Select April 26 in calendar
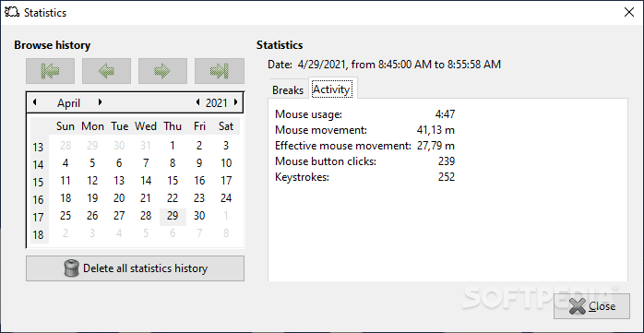Viewport: 644px width, 333px height. pos(92,216)
